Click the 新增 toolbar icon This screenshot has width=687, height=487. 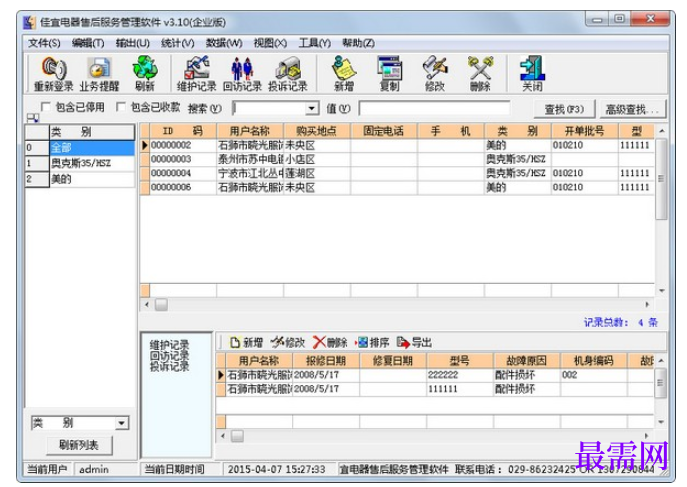pyautogui.click(x=344, y=74)
